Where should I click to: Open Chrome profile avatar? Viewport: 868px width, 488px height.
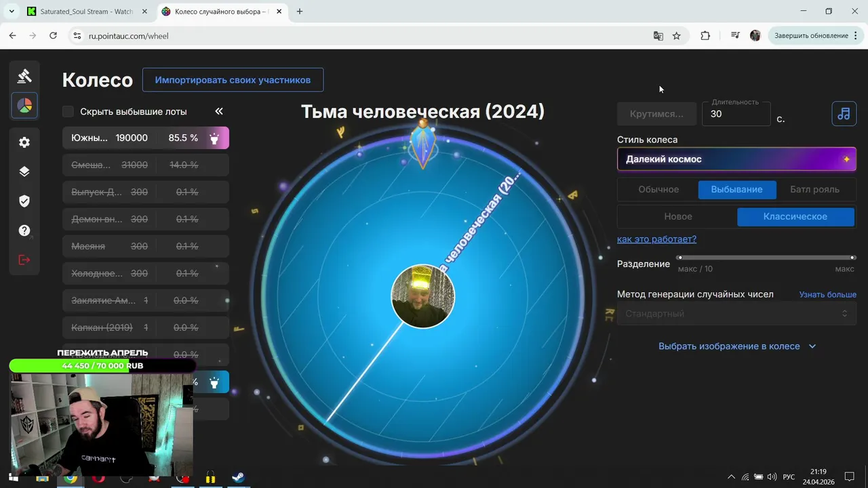tap(755, 36)
